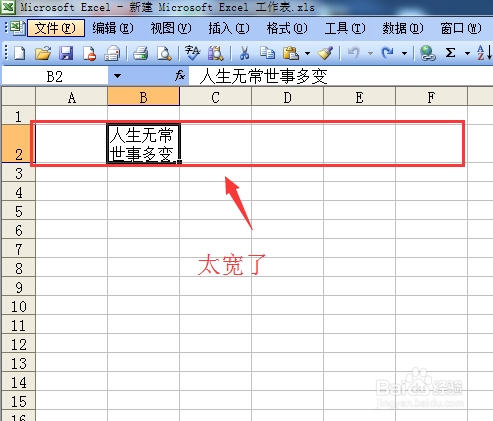Select row 2 header
493x421 pixels.
click(18, 144)
